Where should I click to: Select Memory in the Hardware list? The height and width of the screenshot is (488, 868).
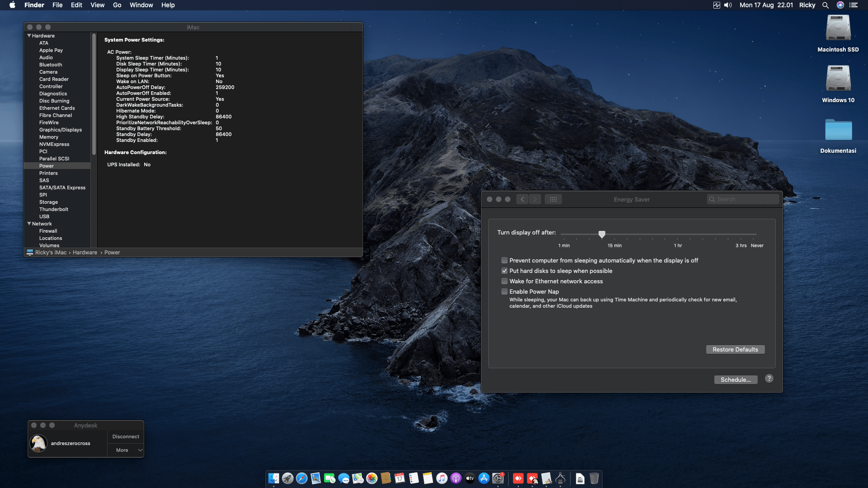coord(49,137)
